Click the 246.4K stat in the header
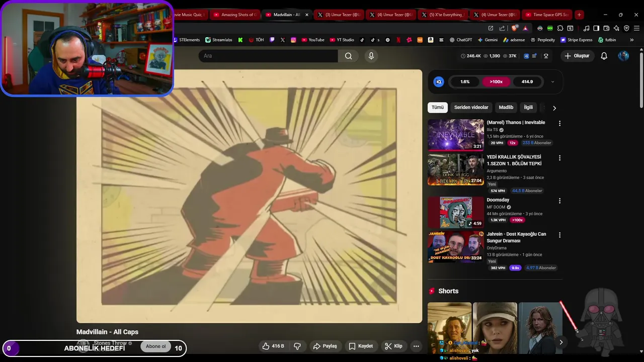Image resolution: width=644 pixels, height=362 pixels. (x=471, y=56)
